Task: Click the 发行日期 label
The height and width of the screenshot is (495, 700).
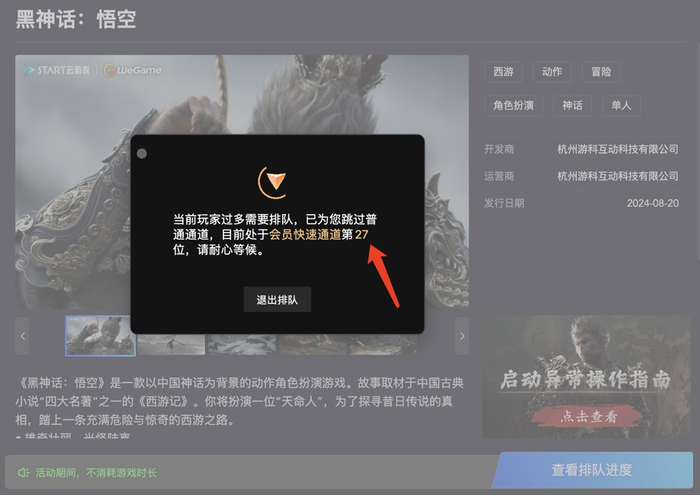Action: (504, 204)
